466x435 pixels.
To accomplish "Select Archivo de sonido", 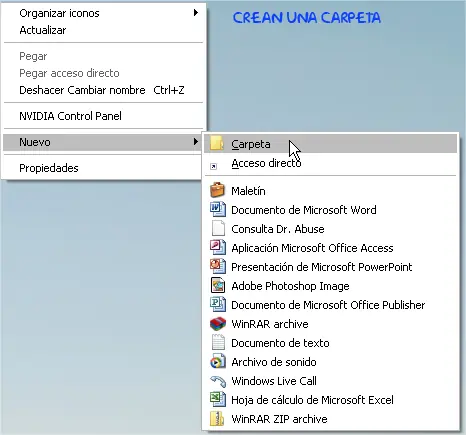I will [x=330, y=362].
